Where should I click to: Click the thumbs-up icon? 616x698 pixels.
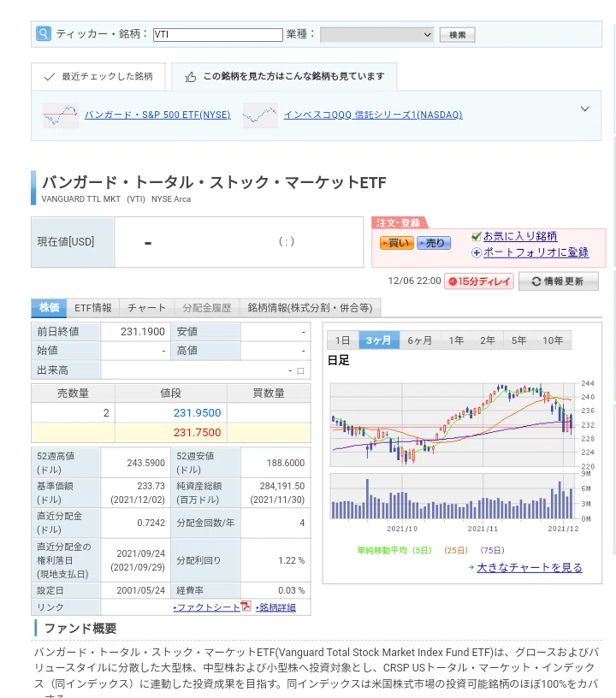[191, 77]
